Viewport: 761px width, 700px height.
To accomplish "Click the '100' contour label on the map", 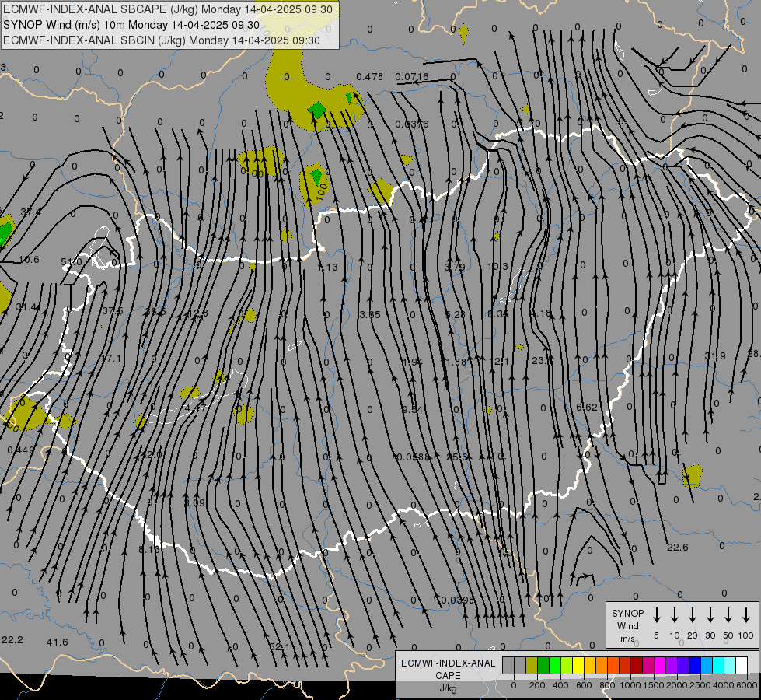I will (321, 192).
